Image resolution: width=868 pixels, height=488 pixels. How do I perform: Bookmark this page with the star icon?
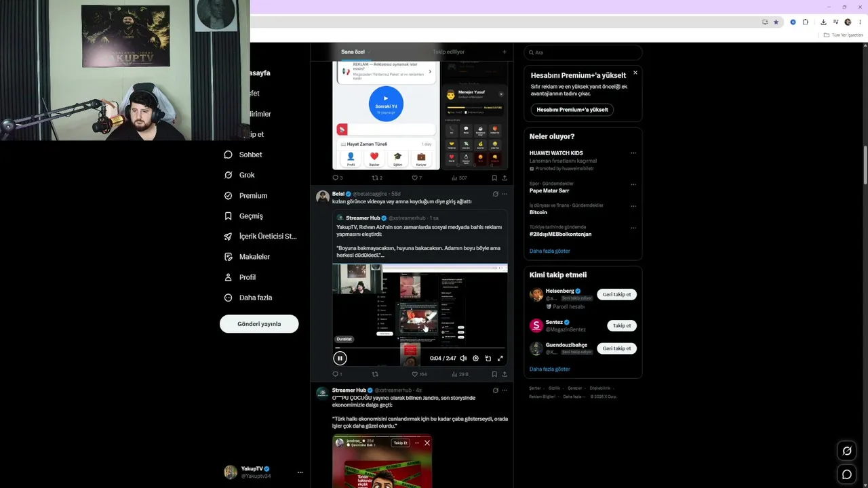click(776, 22)
